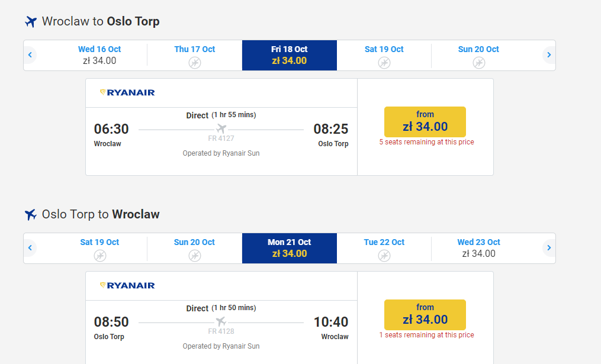601x364 pixels.
Task: Select Sun 20 Oct in return dates
Action: (x=195, y=248)
